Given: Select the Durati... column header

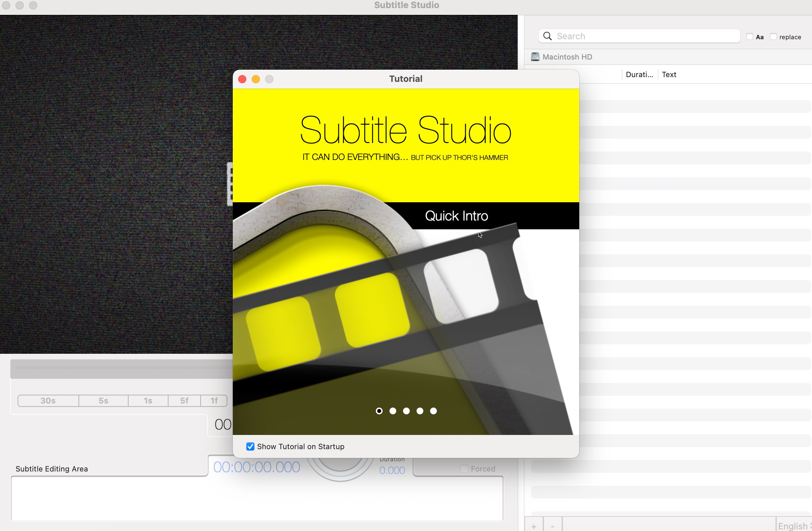Looking at the screenshot, I should click(639, 74).
